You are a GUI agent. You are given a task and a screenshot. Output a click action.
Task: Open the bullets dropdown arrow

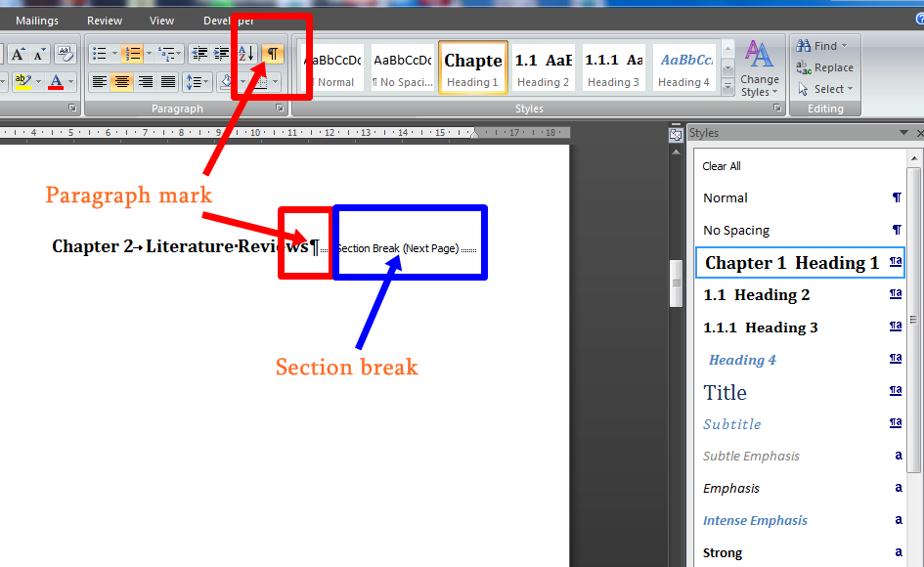[115, 54]
